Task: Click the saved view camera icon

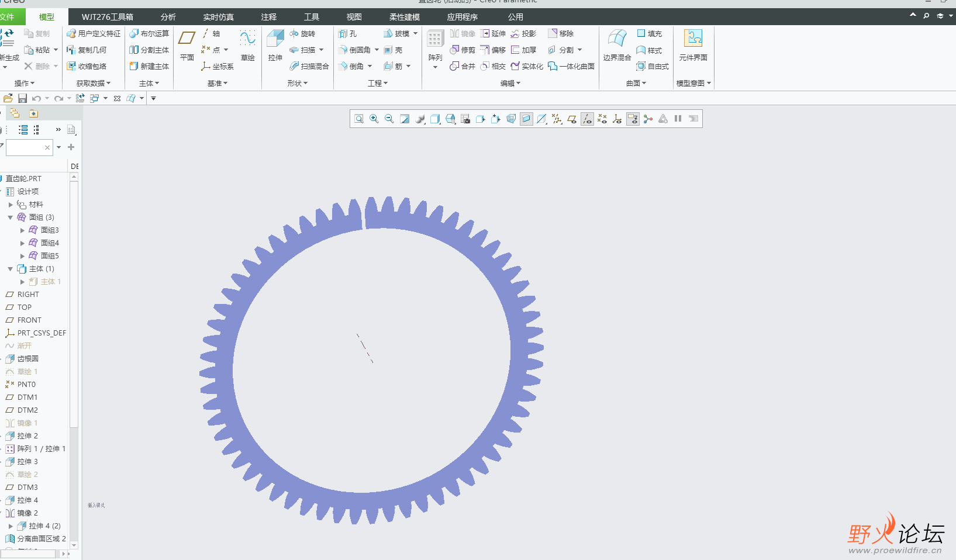Action: (x=465, y=119)
